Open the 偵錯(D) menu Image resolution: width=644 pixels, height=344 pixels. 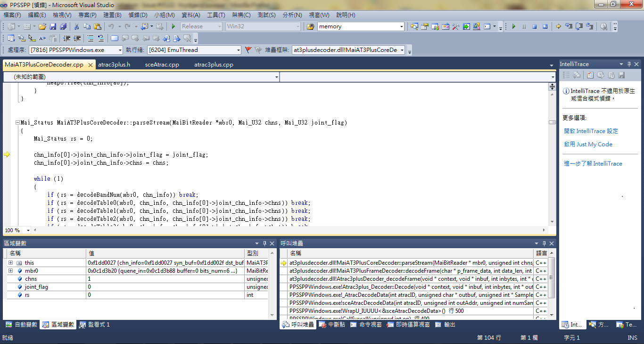tap(138, 15)
